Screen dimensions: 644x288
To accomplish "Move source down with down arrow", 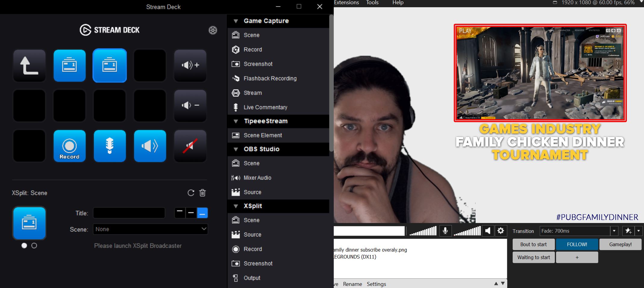I will [x=503, y=283].
